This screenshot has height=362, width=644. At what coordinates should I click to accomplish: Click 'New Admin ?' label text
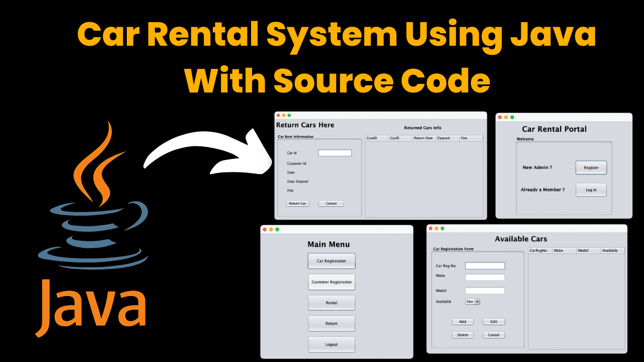pyautogui.click(x=537, y=167)
